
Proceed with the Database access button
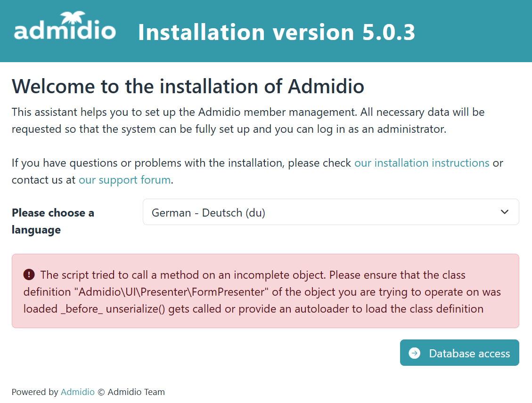point(459,353)
